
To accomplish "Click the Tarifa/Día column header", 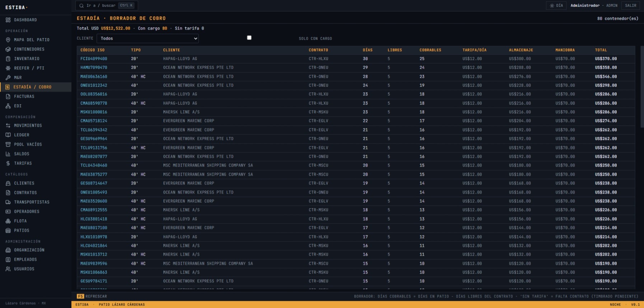I will (475, 50).
